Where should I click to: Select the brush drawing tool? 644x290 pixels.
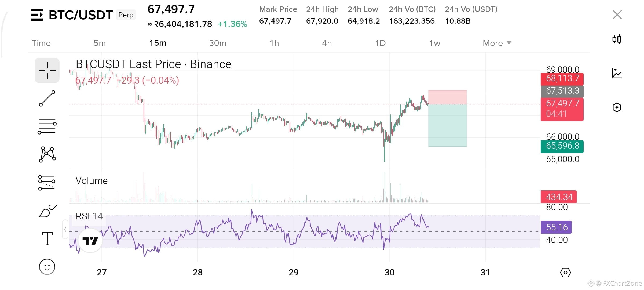point(48,211)
